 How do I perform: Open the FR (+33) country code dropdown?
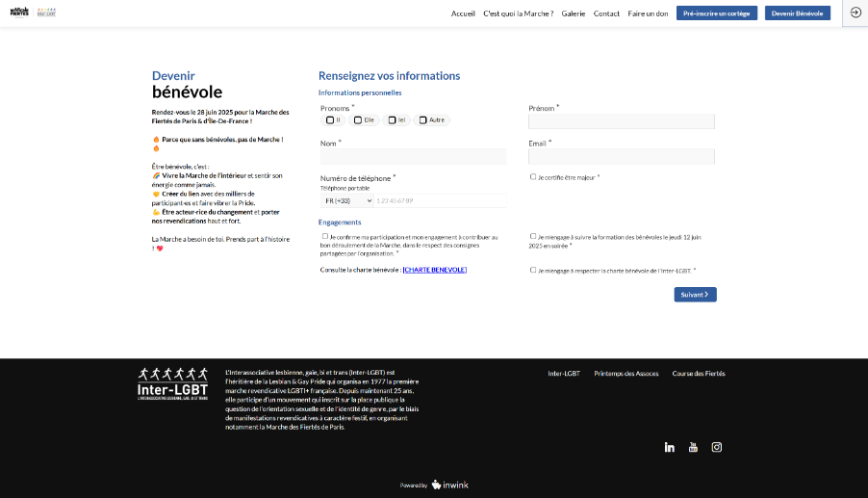pyautogui.click(x=347, y=200)
